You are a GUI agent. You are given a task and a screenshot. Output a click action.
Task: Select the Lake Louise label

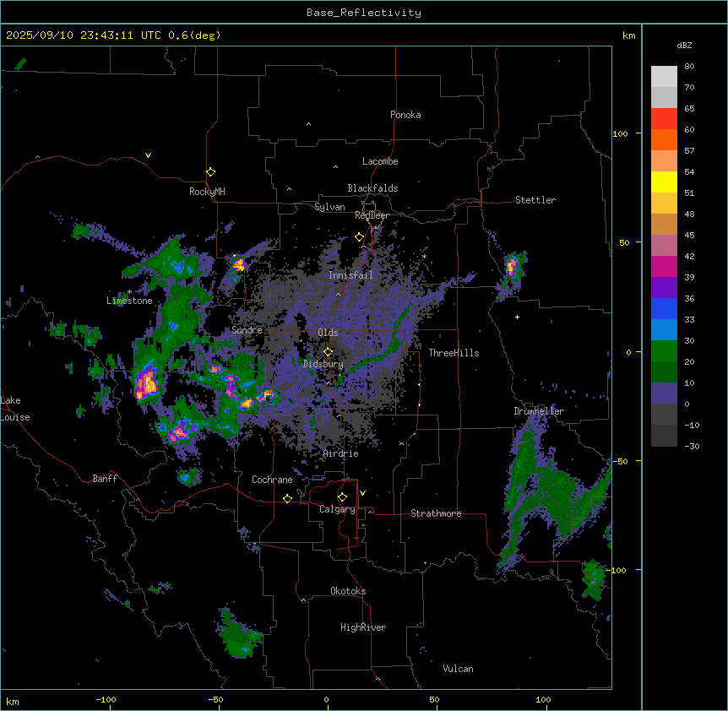tap(15, 409)
